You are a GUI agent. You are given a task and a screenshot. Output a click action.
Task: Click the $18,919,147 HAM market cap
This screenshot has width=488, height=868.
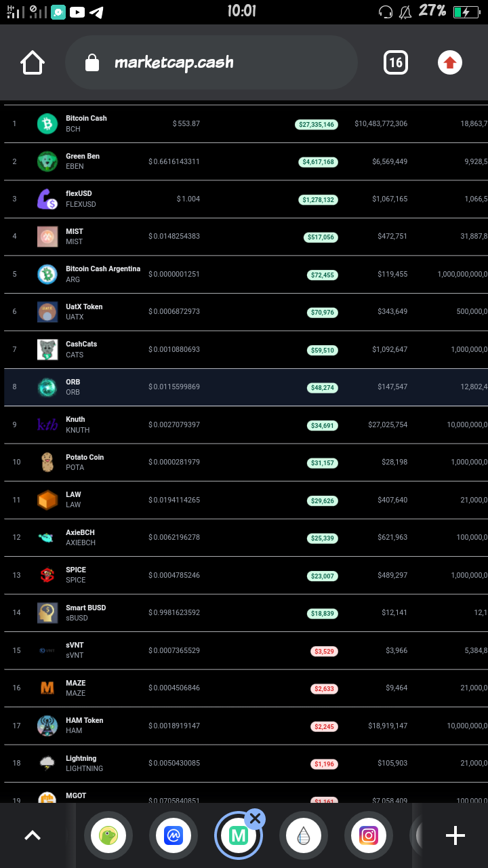click(388, 726)
